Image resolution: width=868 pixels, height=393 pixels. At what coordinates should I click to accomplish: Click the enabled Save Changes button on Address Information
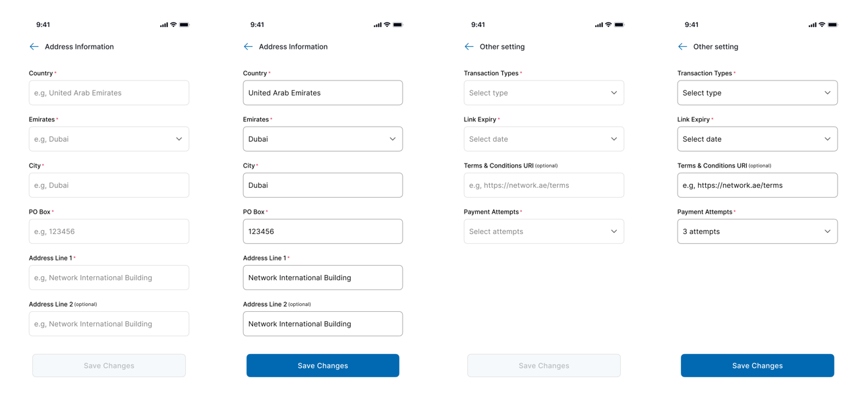coord(322,365)
